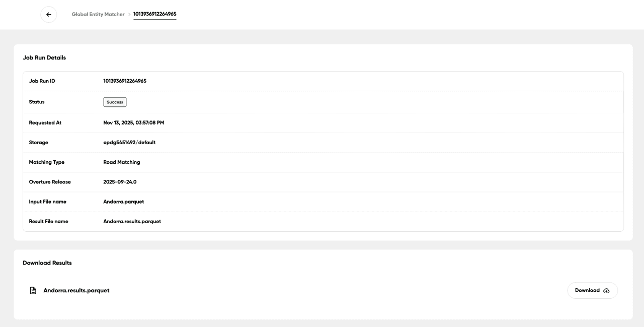Click the Status row label
The image size is (644, 327).
pos(37,102)
